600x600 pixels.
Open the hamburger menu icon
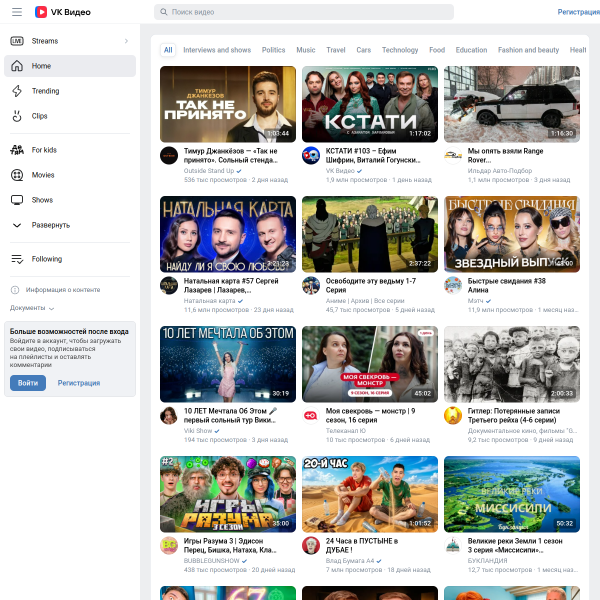click(17, 12)
